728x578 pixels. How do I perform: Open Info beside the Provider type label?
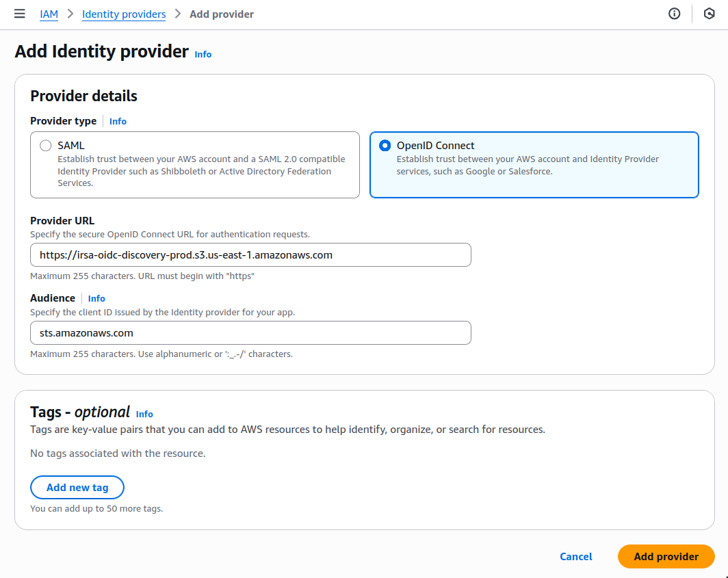[x=118, y=121]
